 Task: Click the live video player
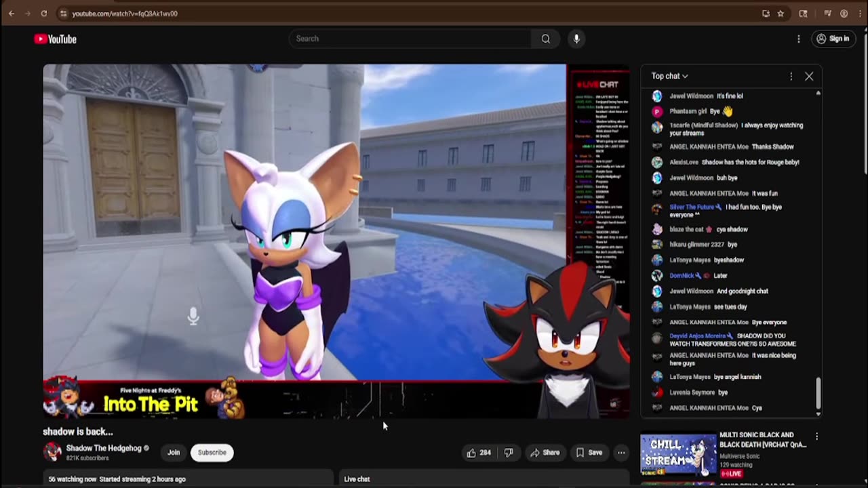(336, 241)
